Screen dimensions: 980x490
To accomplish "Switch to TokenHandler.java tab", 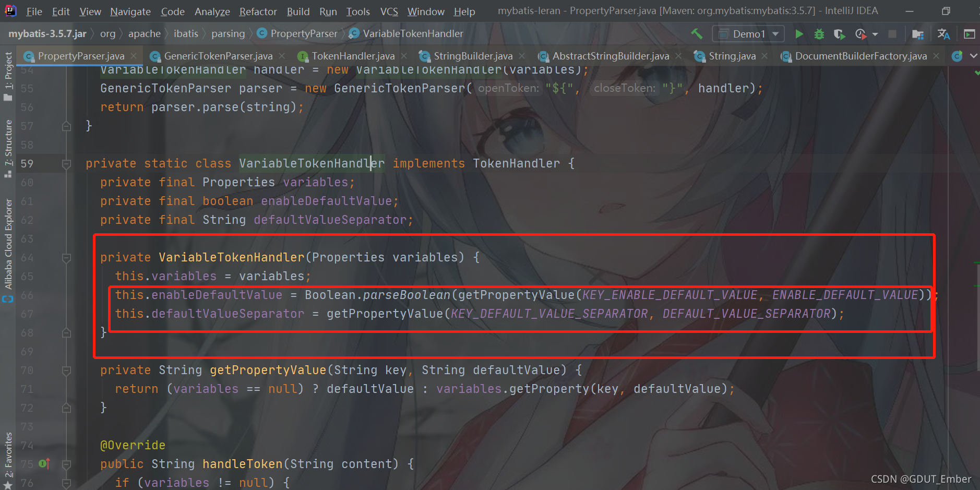I will click(353, 56).
